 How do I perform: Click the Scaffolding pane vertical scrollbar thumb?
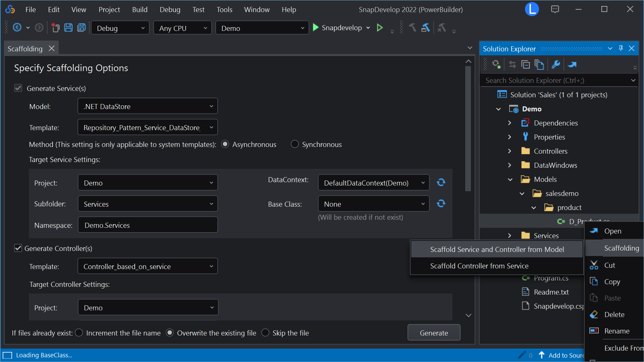(468, 128)
